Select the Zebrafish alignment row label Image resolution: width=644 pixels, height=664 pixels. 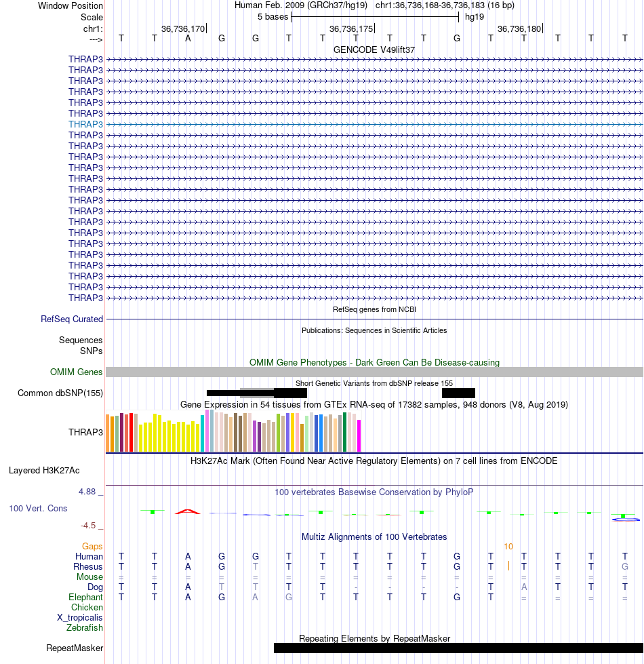coord(84,627)
